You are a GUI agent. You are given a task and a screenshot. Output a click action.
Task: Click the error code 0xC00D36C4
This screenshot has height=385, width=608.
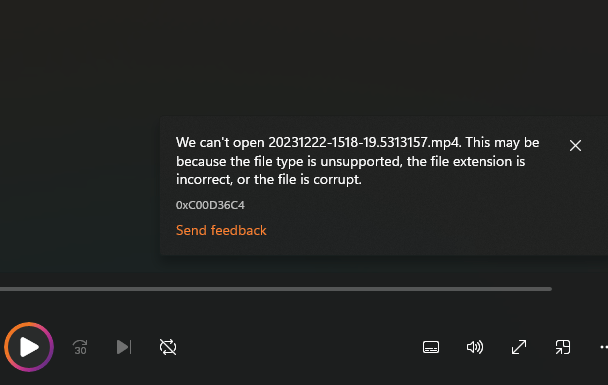tap(210, 205)
